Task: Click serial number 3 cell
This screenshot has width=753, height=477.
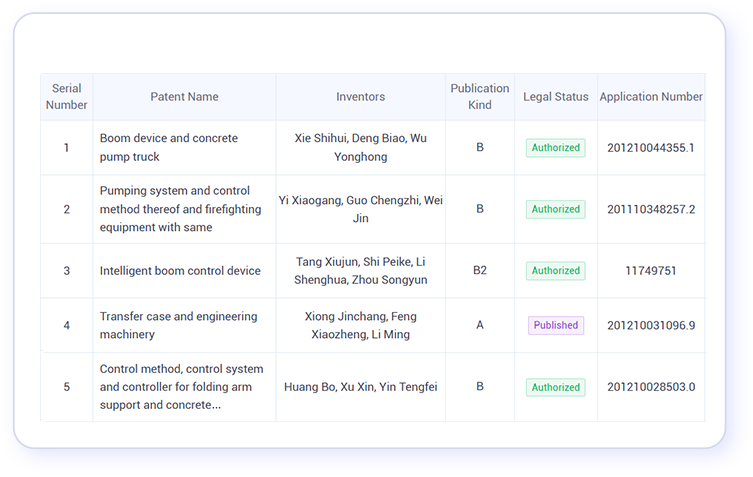Action: pyautogui.click(x=66, y=271)
